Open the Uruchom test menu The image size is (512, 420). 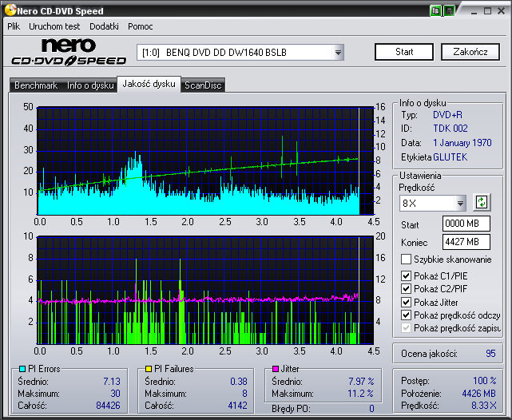pyautogui.click(x=54, y=26)
